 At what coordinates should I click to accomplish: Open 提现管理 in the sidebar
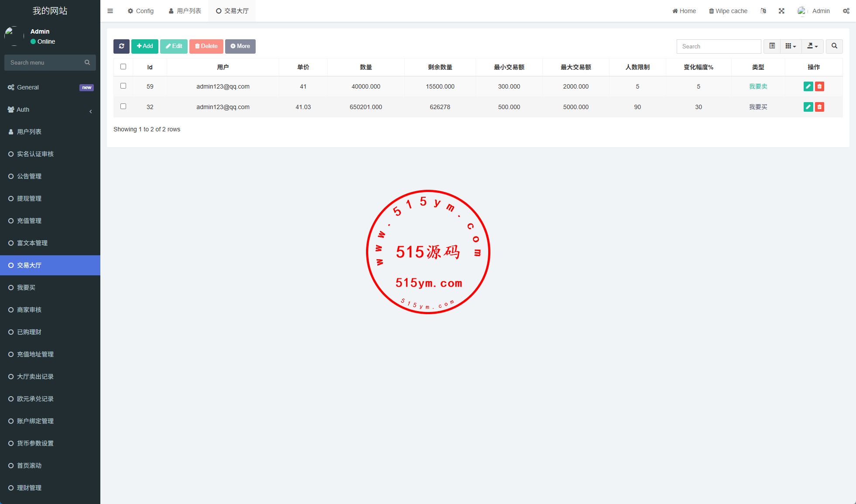29,199
